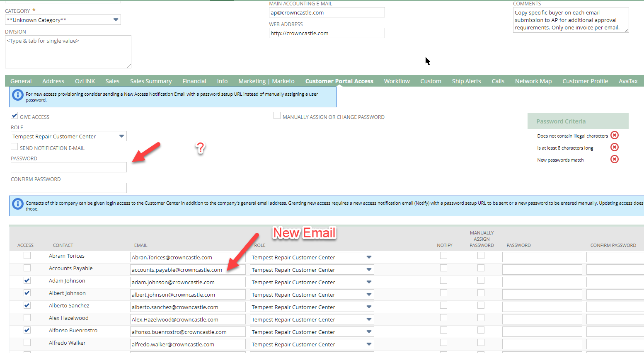Screen dimensions: 644x353
Task: Click the Password Criteria header
Action: [578, 121]
